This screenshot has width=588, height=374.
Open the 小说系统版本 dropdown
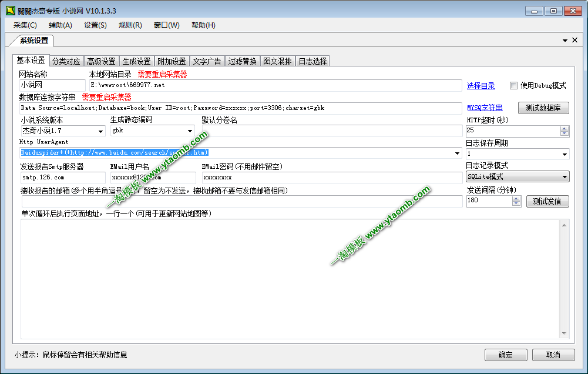pos(63,131)
